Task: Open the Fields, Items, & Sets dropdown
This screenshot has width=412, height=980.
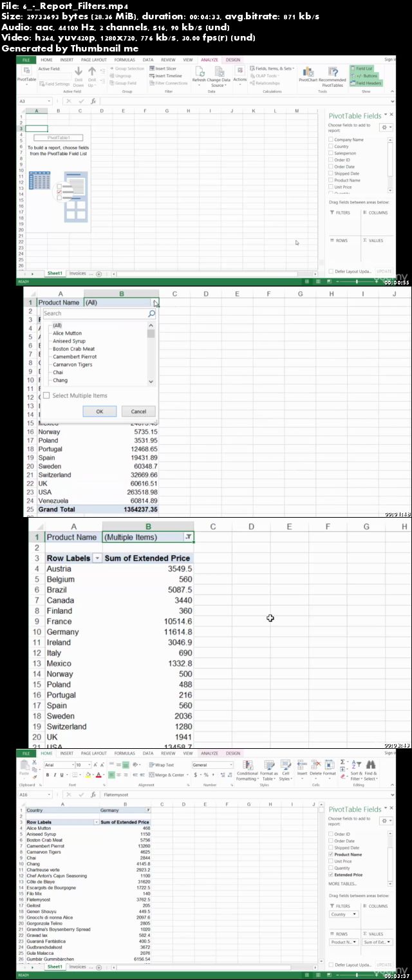Action: 272,68
